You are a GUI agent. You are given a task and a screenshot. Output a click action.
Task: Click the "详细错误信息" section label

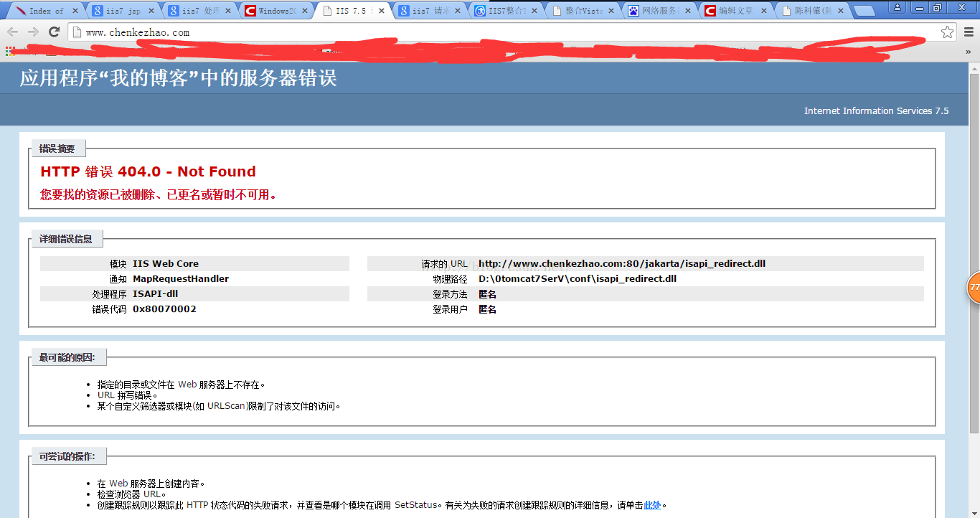coord(66,239)
